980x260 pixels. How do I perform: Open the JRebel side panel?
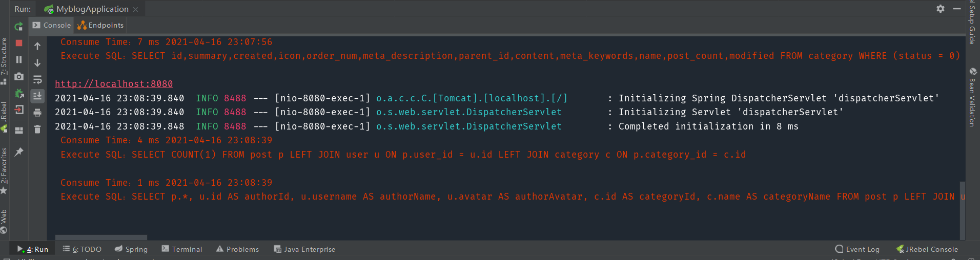pos(4,117)
